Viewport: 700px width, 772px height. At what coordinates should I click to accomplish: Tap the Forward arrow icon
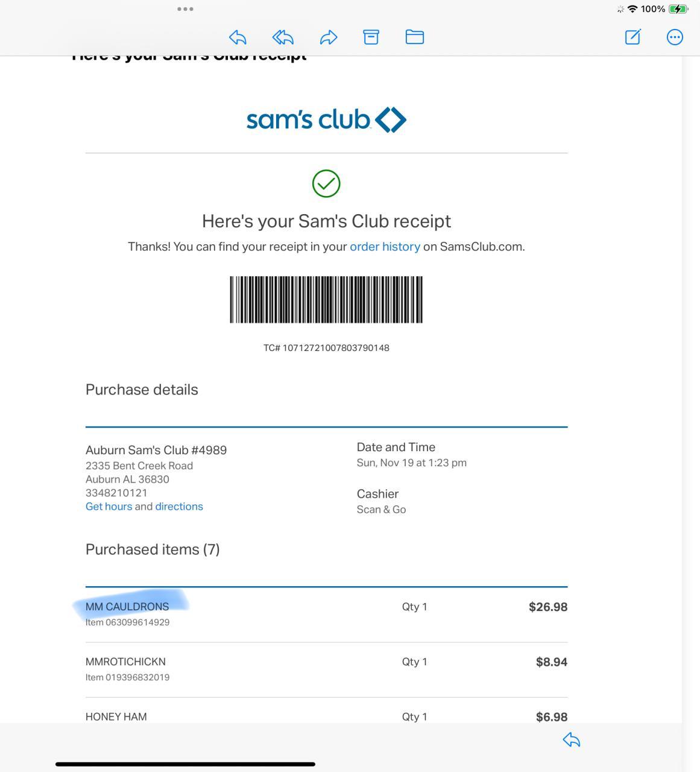pyautogui.click(x=328, y=37)
